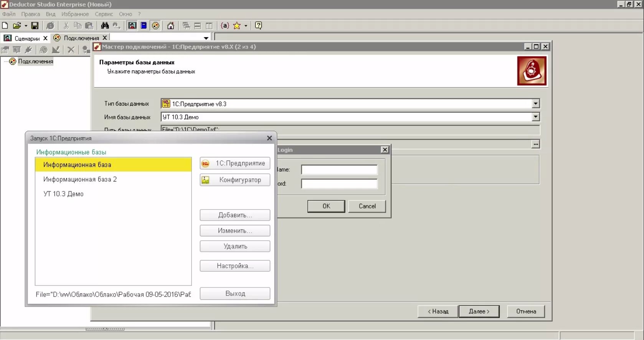The height and width of the screenshot is (340, 644).
Task: Click Cancel in the Login dialog
Action: click(367, 206)
